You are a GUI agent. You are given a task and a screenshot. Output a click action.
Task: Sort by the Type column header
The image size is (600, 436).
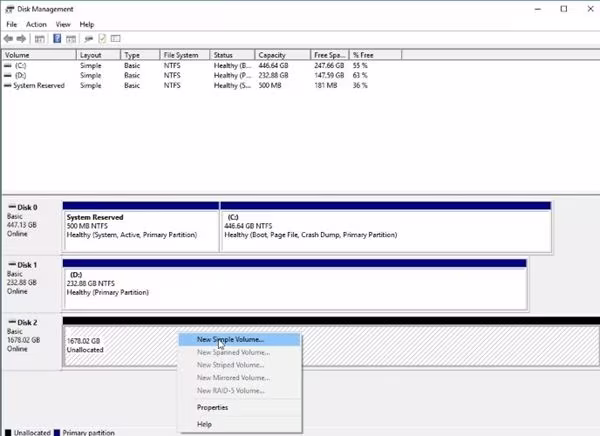[140, 55]
